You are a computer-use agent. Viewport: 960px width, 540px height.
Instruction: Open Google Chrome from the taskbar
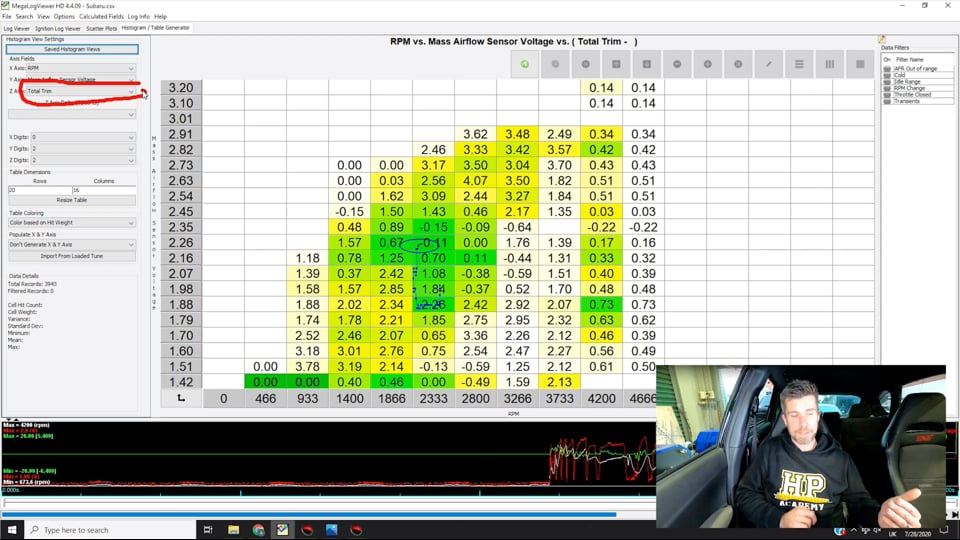pos(258,530)
